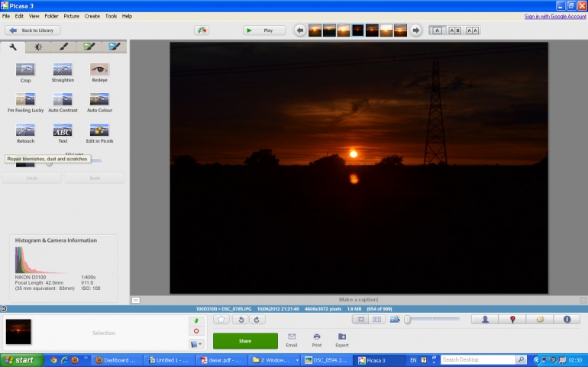Open the Picture menu
The height and width of the screenshot is (367, 588).
(x=71, y=16)
